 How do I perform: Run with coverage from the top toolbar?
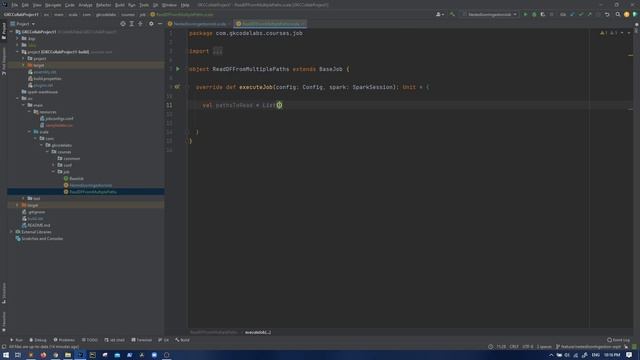tap(542, 14)
